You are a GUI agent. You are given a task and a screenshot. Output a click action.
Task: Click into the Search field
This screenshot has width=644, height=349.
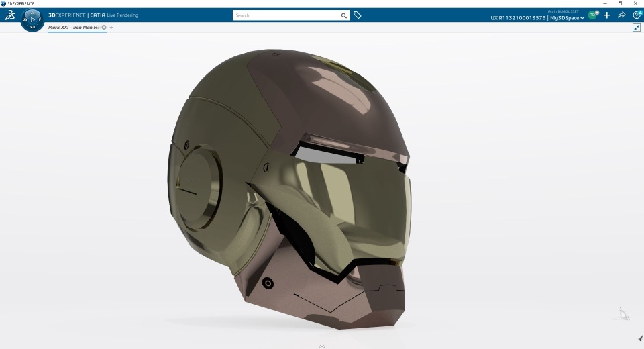tap(286, 15)
